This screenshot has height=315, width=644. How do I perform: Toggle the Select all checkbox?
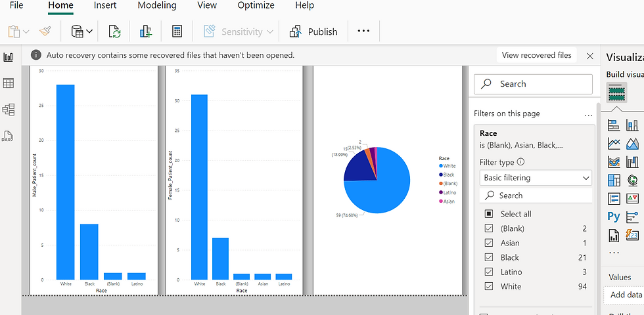489,214
